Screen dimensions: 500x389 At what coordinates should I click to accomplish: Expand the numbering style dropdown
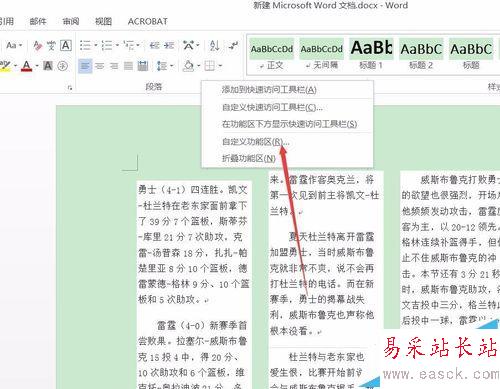click(x=117, y=45)
